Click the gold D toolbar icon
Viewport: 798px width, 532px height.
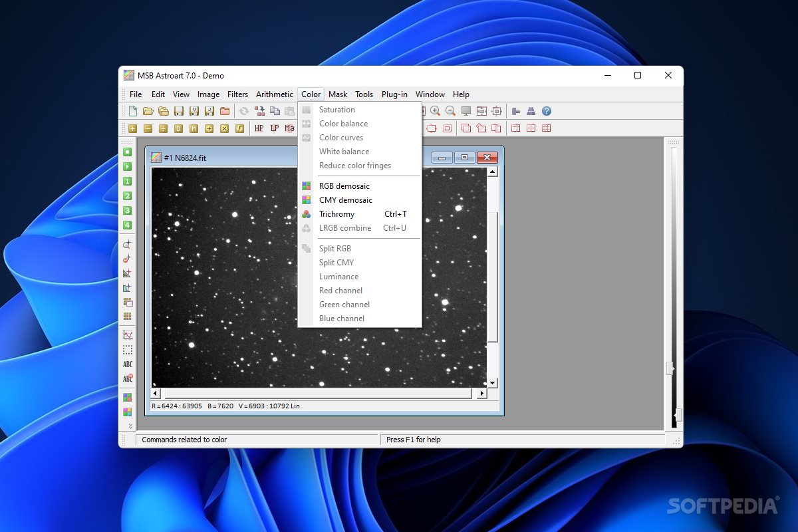tap(178, 128)
